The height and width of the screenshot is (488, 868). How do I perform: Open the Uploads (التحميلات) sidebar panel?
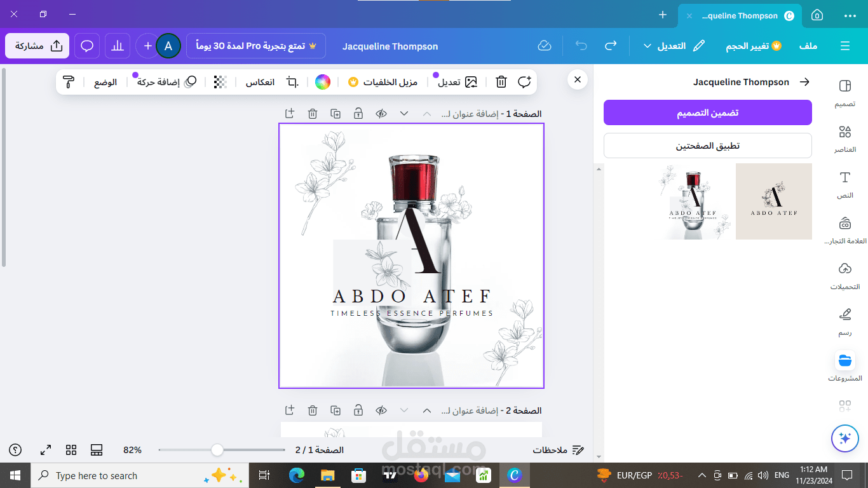click(844, 276)
